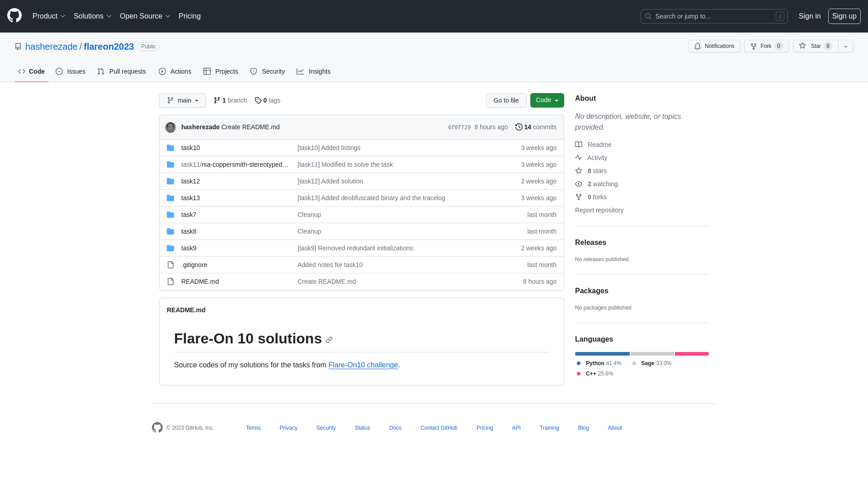Click the folder icon for task8
Image resolution: width=868 pixels, height=488 pixels.
[170, 231]
